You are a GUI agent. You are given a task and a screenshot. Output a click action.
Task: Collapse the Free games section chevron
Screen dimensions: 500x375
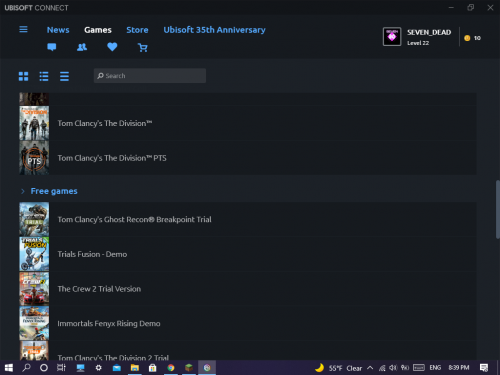coord(23,191)
